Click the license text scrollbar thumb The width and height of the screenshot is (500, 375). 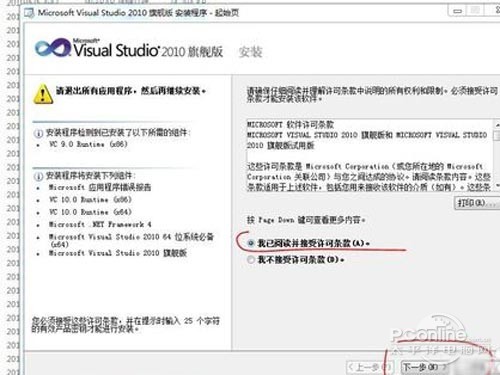point(497,136)
